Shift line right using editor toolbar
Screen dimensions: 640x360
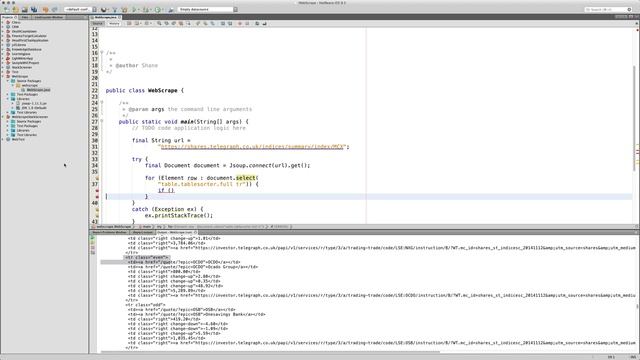[230, 24]
